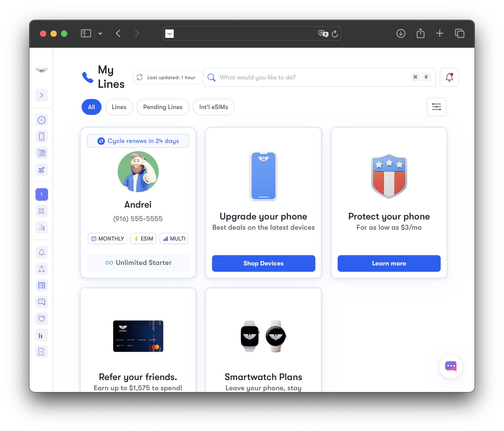Select the All filter tab
This screenshot has width=504, height=431.
tap(91, 107)
